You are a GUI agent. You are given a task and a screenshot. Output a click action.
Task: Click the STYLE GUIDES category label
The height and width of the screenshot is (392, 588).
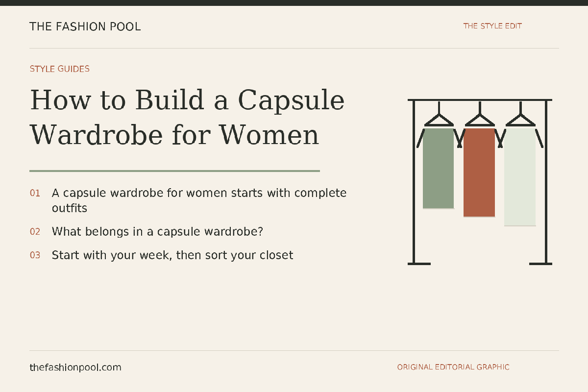tap(60, 69)
